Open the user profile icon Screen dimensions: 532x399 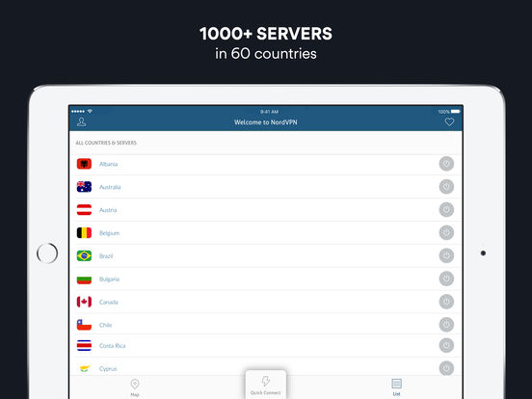pyautogui.click(x=81, y=121)
